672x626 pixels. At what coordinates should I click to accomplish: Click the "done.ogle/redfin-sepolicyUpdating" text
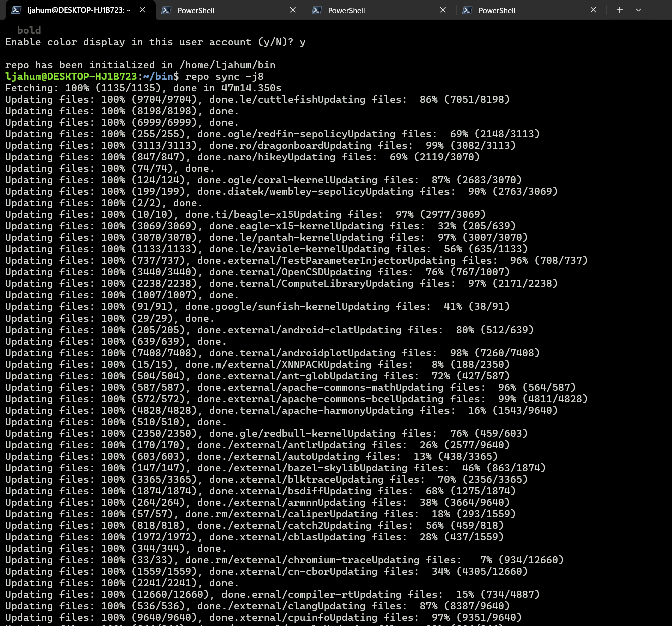pyautogui.click(x=296, y=134)
